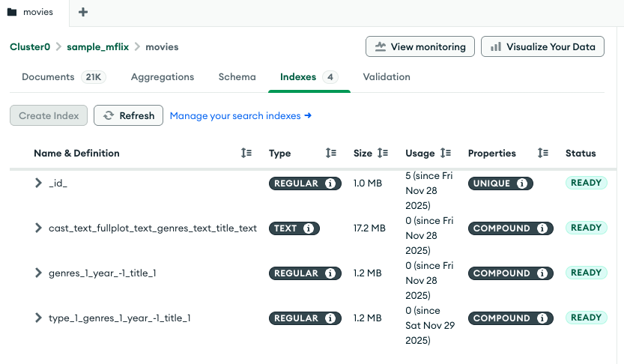Expand the _id_ index row
This screenshot has height=364, width=624.
pyautogui.click(x=38, y=183)
